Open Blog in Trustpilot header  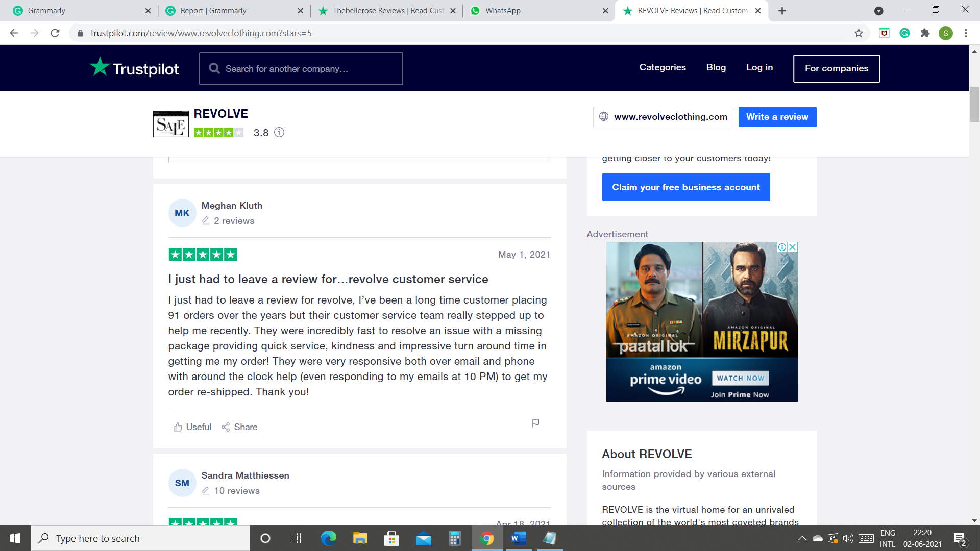(x=716, y=67)
